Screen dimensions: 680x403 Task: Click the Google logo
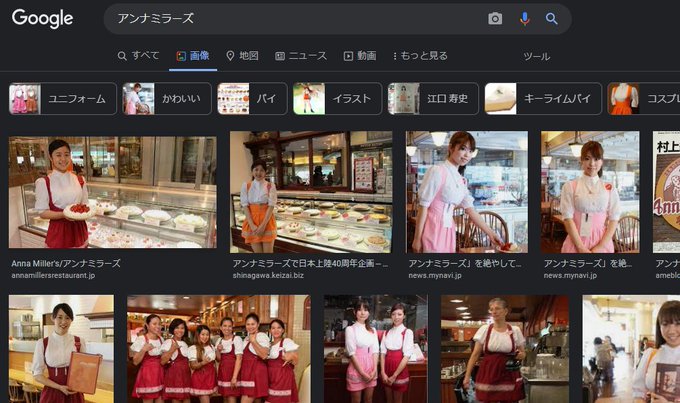coord(42,18)
